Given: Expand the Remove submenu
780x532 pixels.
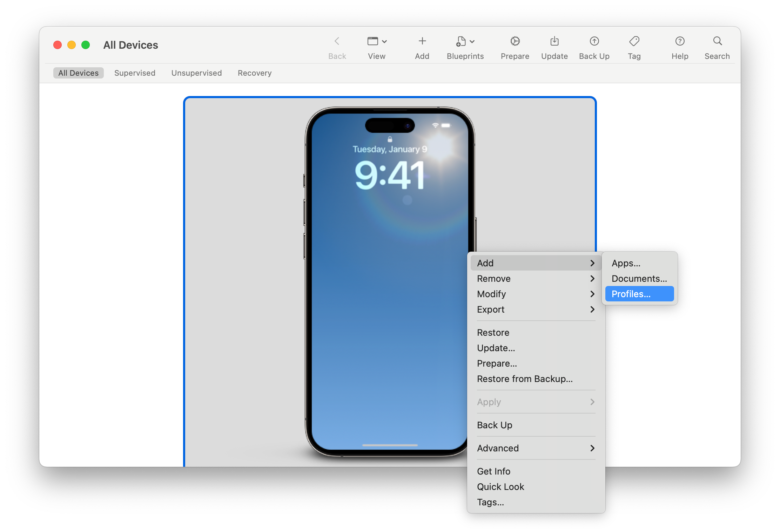Looking at the screenshot, I should tap(536, 279).
